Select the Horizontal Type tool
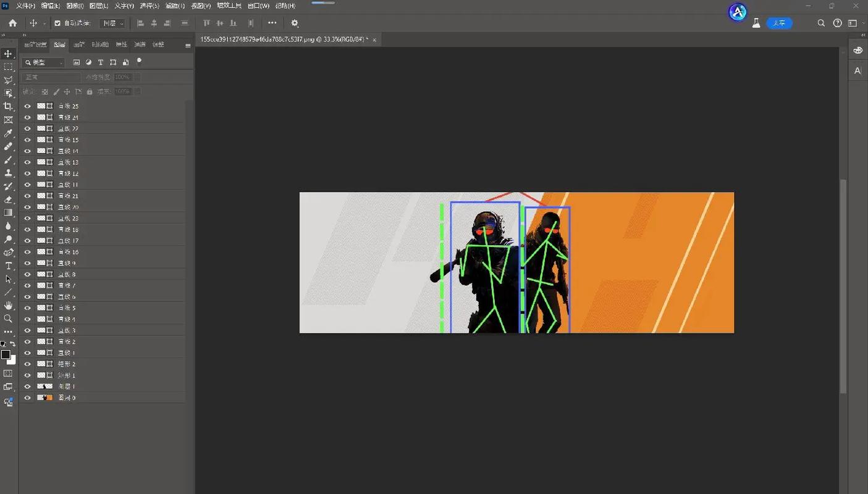This screenshot has width=868, height=494. tap(8, 266)
